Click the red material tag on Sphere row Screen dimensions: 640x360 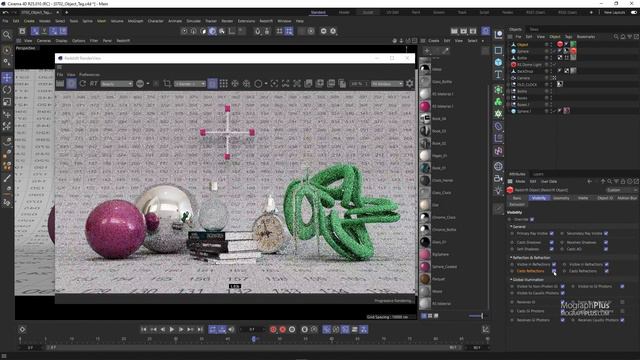point(573,51)
